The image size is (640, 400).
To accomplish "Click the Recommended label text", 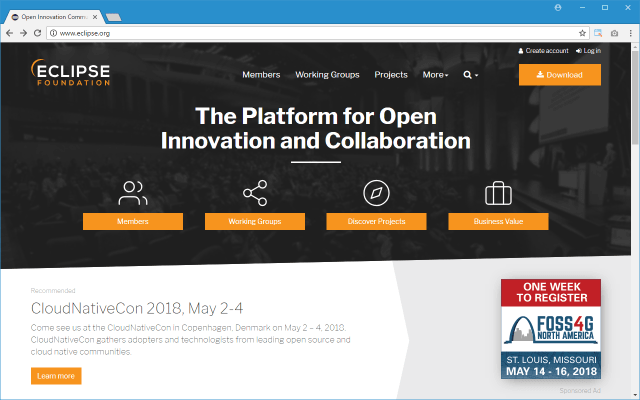I will [53, 291].
